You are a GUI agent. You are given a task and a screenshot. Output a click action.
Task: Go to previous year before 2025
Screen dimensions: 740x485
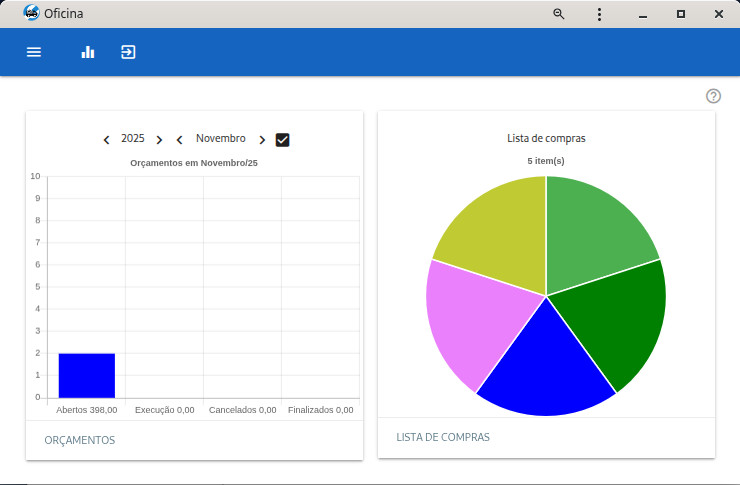pos(107,140)
